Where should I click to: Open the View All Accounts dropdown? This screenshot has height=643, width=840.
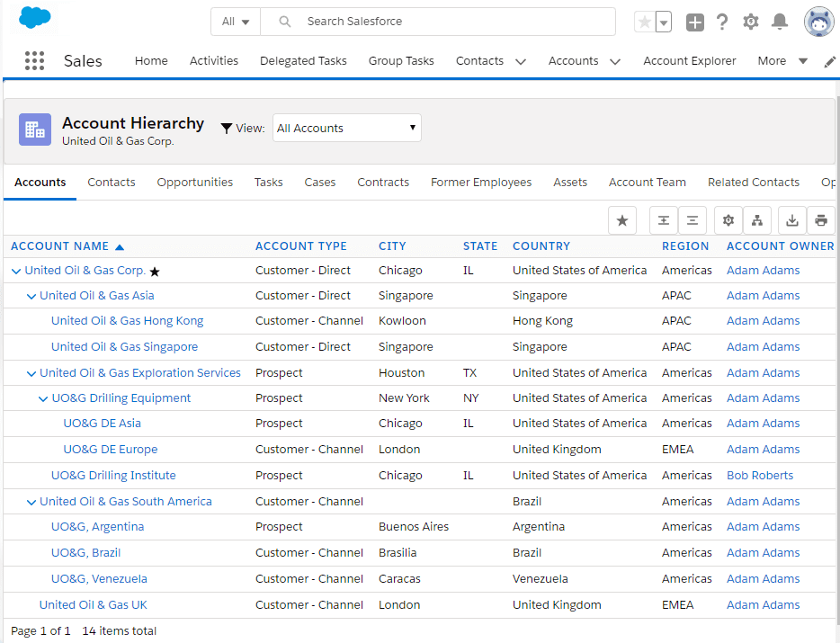point(346,128)
